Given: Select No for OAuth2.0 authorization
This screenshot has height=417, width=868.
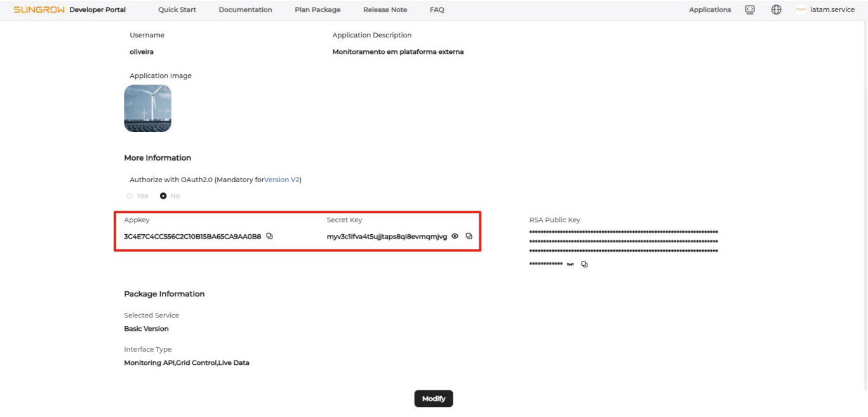Looking at the screenshot, I should tap(164, 195).
